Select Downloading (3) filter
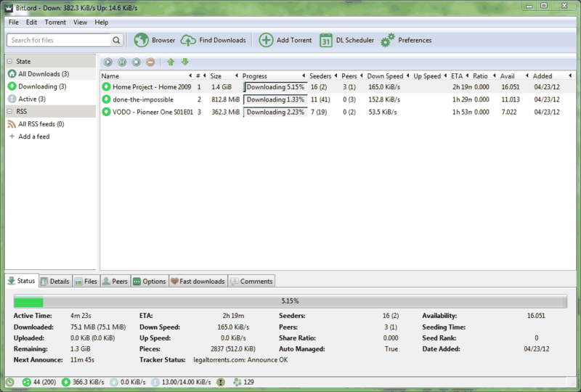 click(x=51, y=86)
